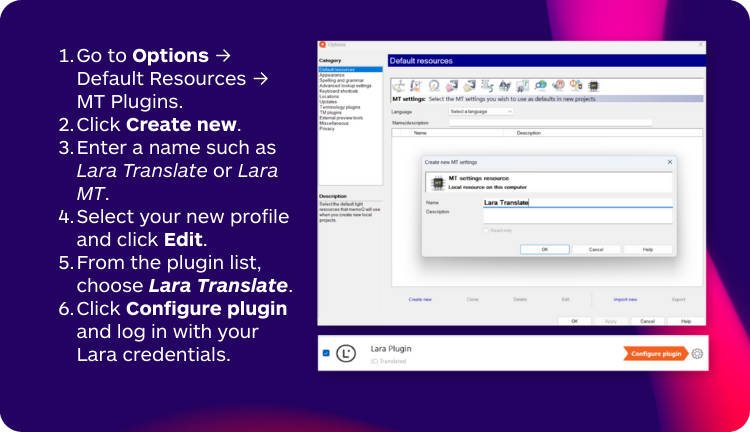Viewport: 750px width, 432px height.
Task: Click the round L logo of Lara Plugin
Action: 346,354
